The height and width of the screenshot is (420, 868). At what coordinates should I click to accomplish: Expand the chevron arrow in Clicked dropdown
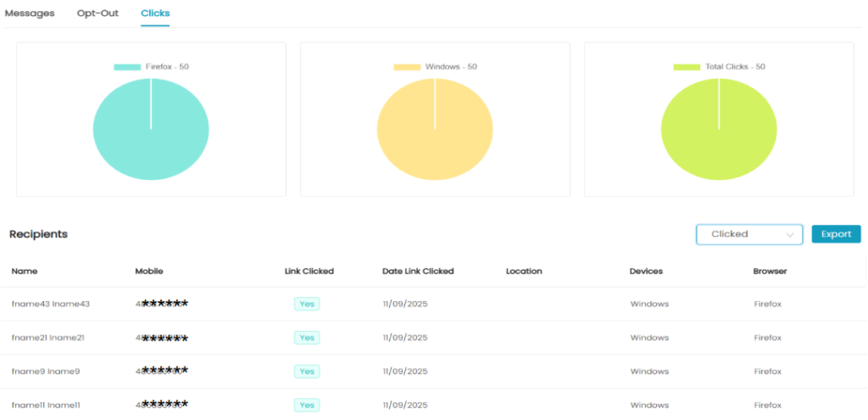tap(791, 235)
